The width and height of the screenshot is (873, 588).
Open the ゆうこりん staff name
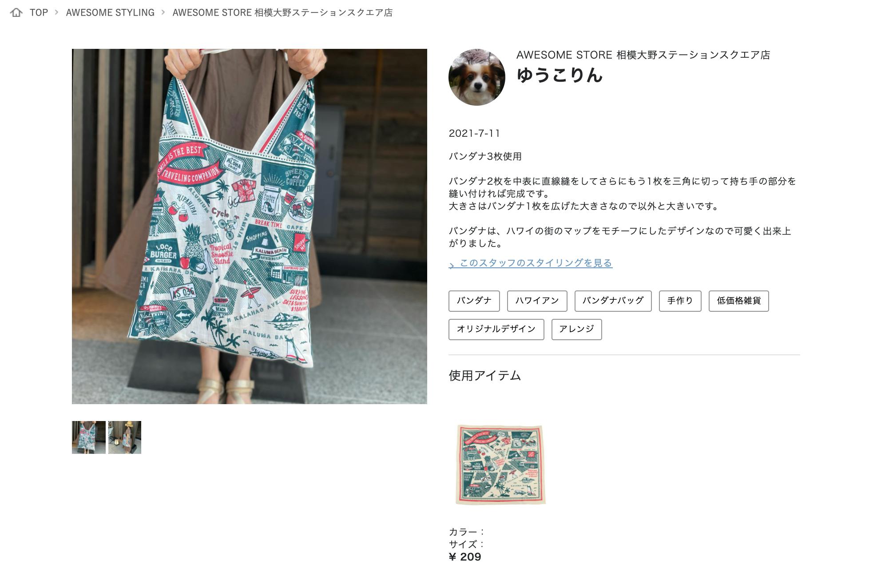[x=560, y=75]
